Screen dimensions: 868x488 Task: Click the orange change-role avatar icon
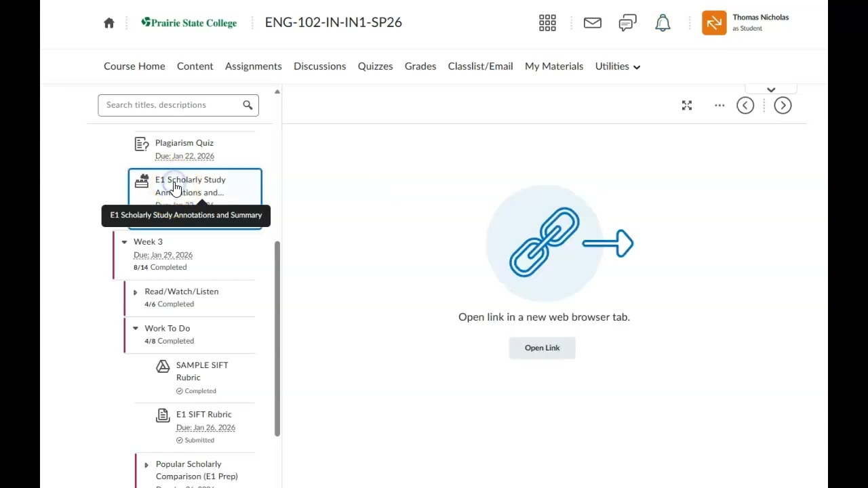(714, 23)
